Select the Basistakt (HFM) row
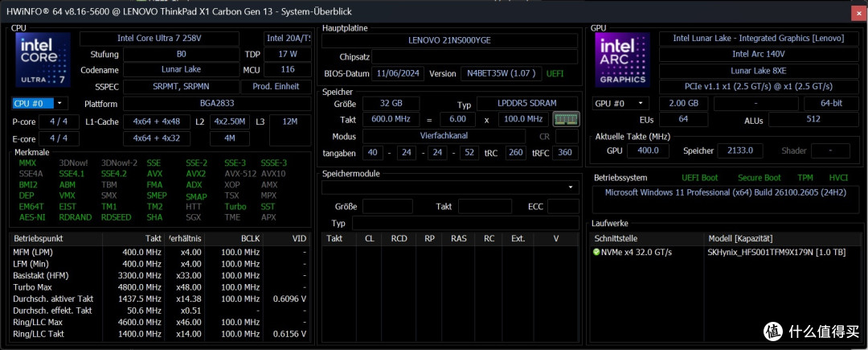Image resolution: width=868 pixels, height=350 pixels. pyautogui.click(x=159, y=276)
